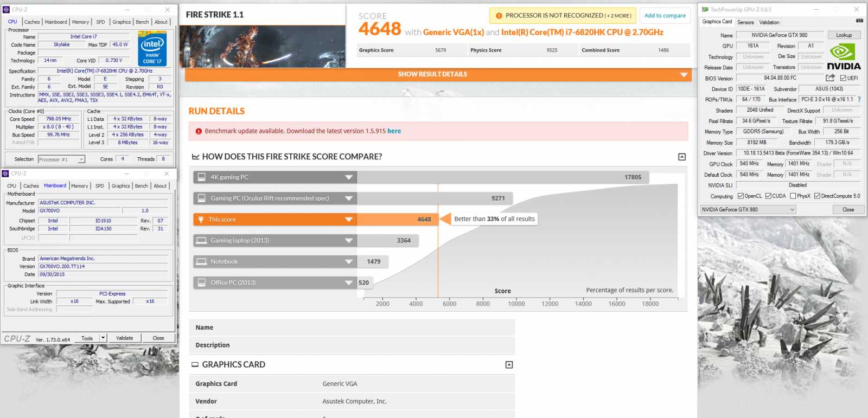Image resolution: width=868 pixels, height=418 pixels.
Task: Click the Vendor value 'Asustek Computer, Inc.'
Action: (354, 401)
